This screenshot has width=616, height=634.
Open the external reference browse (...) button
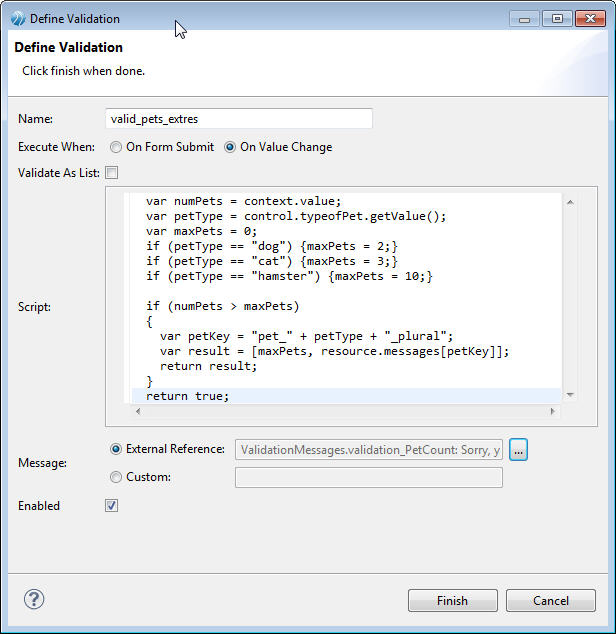[518, 450]
